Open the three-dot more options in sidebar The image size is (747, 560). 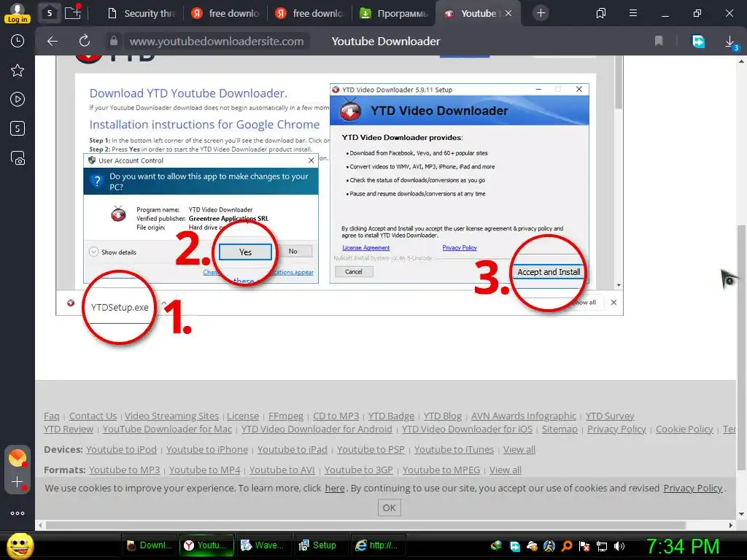point(18,513)
